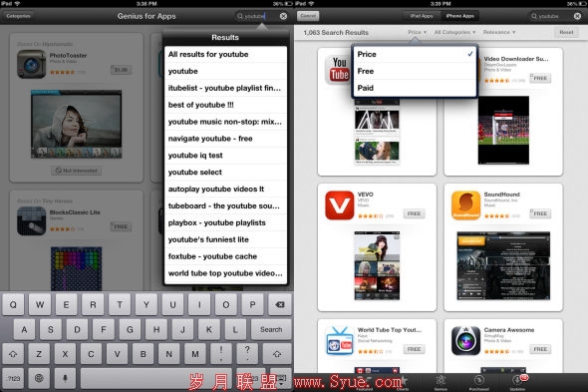588x392 pixels.
Task: Open the SoundHound app icon
Action: (x=465, y=205)
